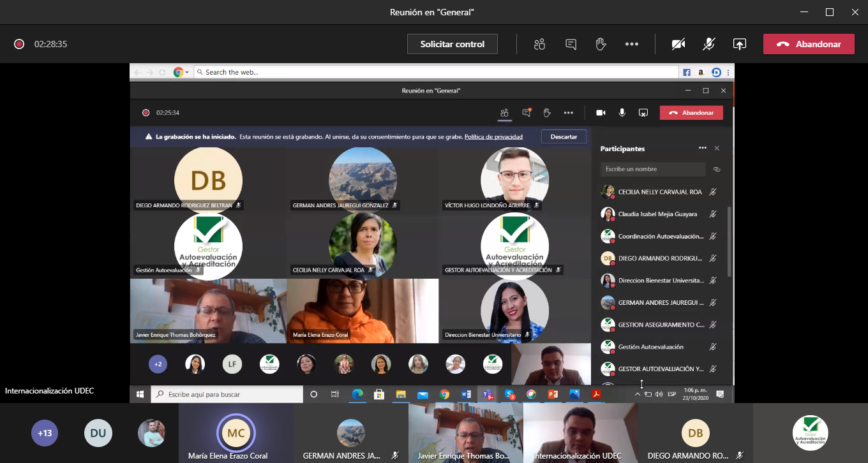868x463 pixels.
Task: Toggle microphone in shared Teams window
Action: (x=622, y=113)
